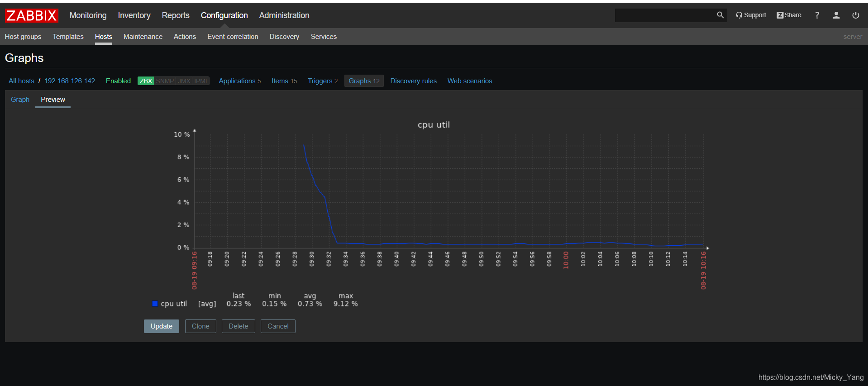The height and width of the screenshot is (386, 868).
Task: Click the cpu util graph title
Action: tap(434, 125)
